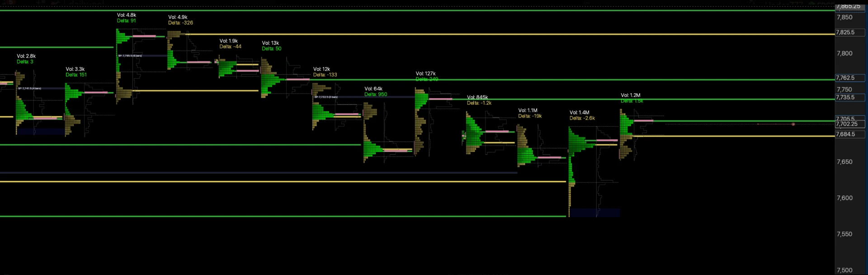Select the "Delta: -2.6k" value

point(582,119)
